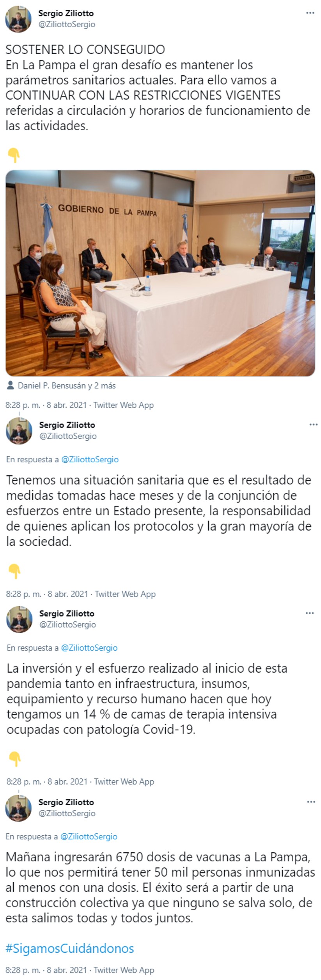Image resolution: width=321 pixels, height=980 pixels.
Task: Click tagged people icon below photo
Action: (x=11, y=386)
